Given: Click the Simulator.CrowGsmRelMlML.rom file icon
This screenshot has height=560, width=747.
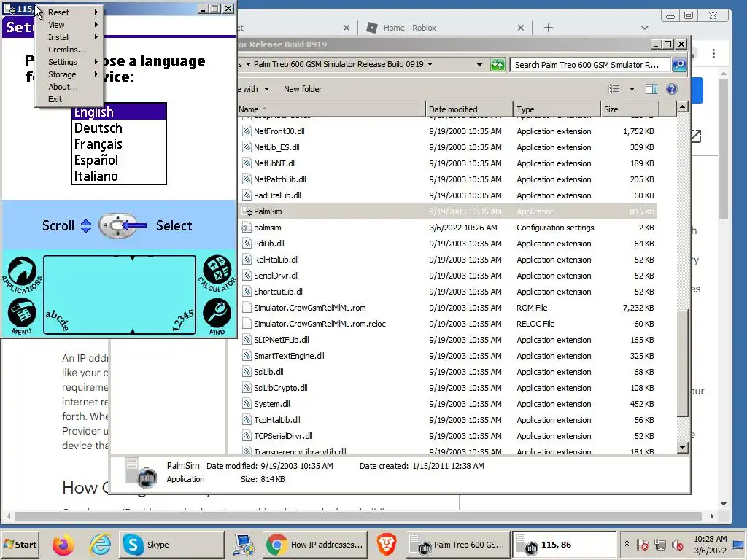Looking at the screenshot, I should click(x=247, y=308).
